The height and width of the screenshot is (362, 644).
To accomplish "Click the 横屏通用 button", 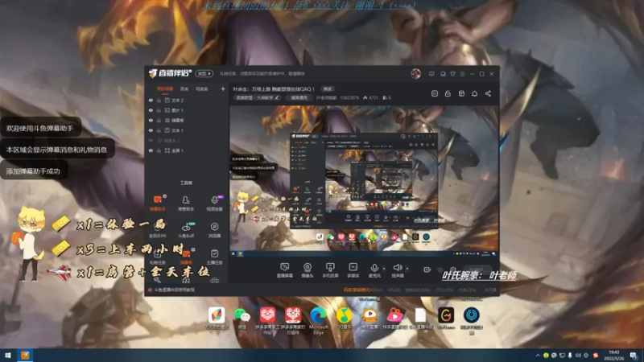I will [299, 97].
